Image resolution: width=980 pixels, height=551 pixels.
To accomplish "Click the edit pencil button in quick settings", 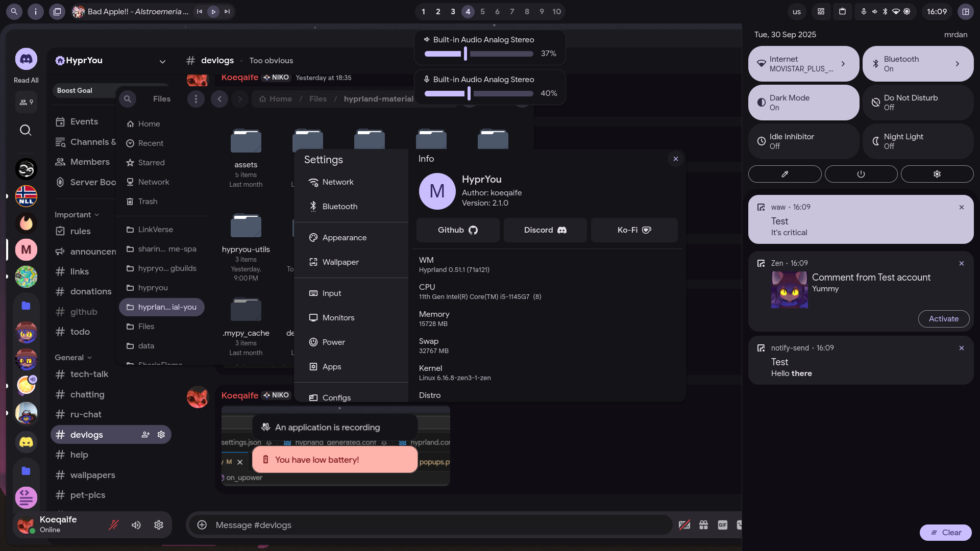I will pyautogui.click(x=785, y=174).
